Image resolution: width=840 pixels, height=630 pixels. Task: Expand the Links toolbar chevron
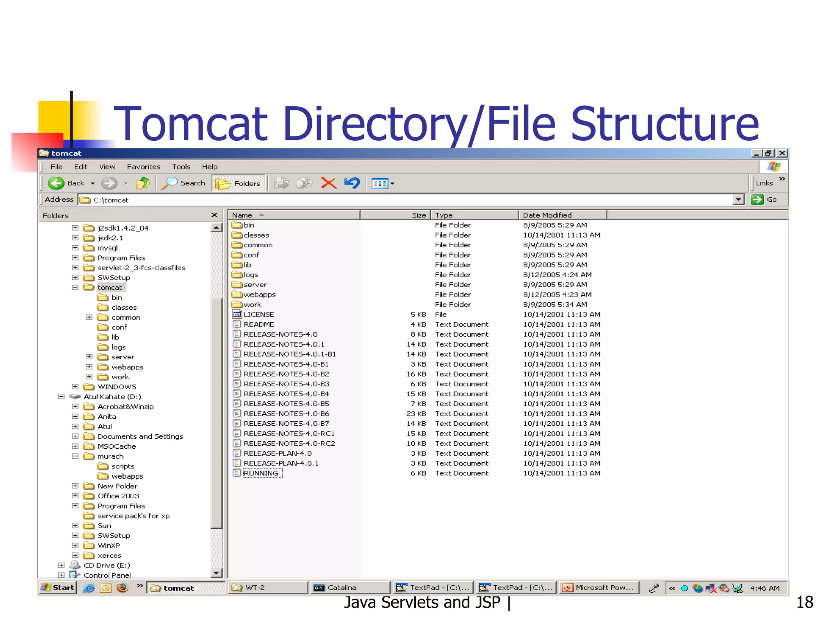coord(782,179)
